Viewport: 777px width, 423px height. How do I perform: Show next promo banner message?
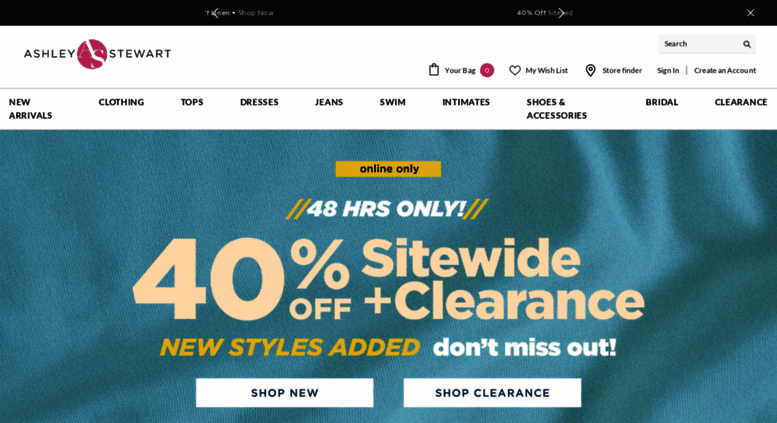tap(561, 13)
